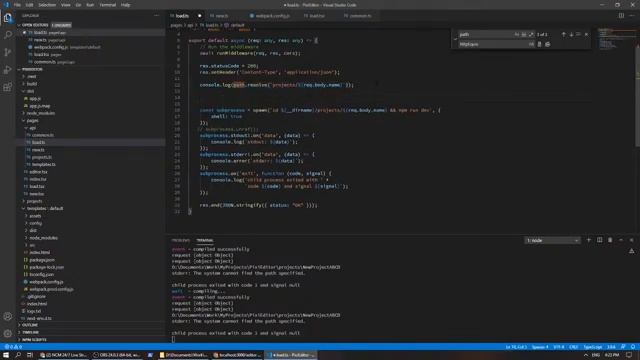The image size is (640, 360).
Task: Collapse the pages folder
Action: (x=32, y=120)
